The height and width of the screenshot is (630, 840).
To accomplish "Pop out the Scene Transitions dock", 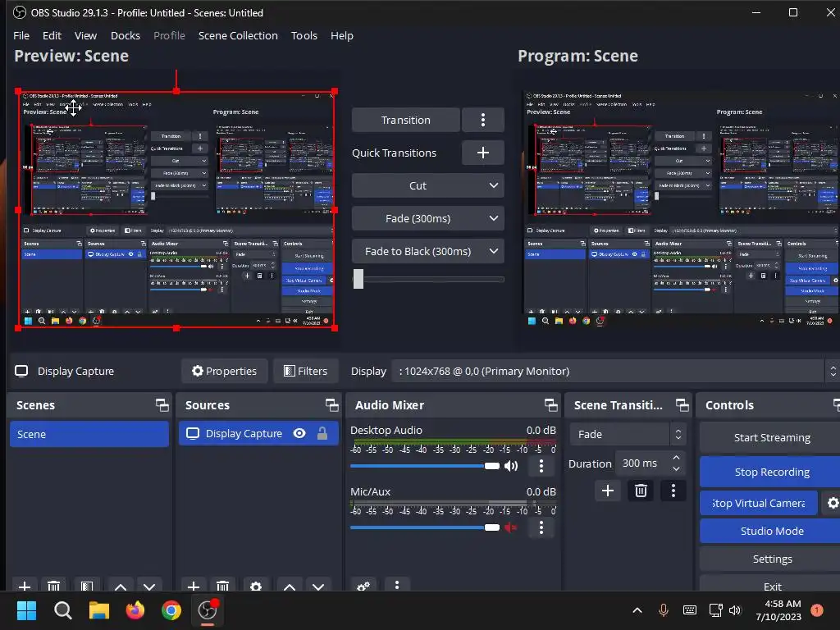I will coord(682,405).
